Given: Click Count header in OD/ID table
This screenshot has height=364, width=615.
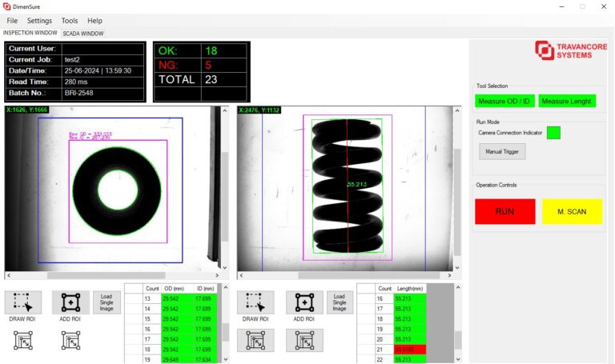Looking at the screenshot, I should 152,288.
